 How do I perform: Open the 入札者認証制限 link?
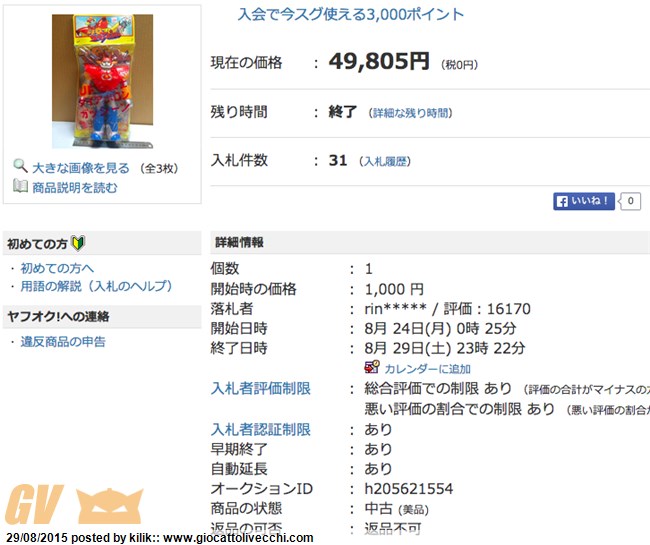pos(261,429)
